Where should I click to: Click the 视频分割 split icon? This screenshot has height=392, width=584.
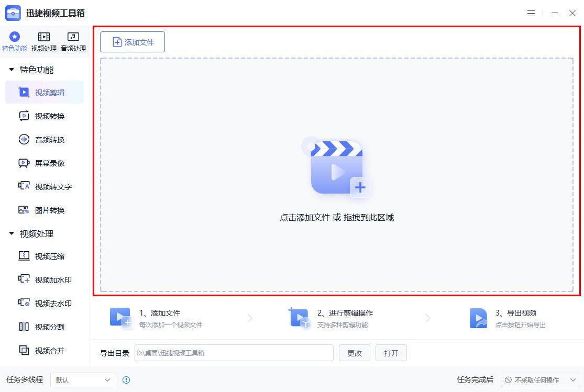click(24, 327)
